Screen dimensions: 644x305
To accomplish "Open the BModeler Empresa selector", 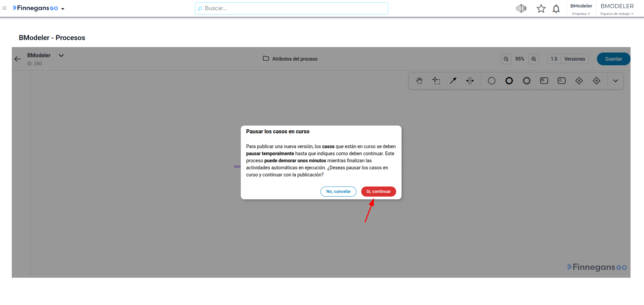I will (x=581, y=9).
